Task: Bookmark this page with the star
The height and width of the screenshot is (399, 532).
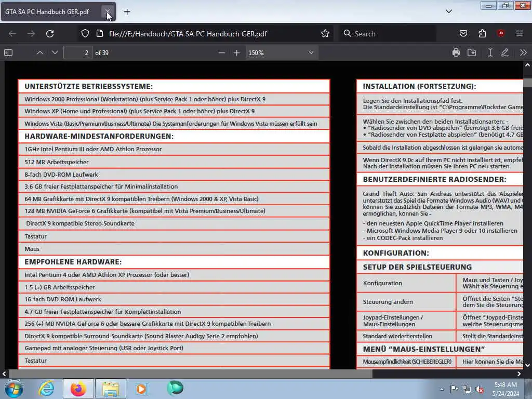Action: pos(325,34)
